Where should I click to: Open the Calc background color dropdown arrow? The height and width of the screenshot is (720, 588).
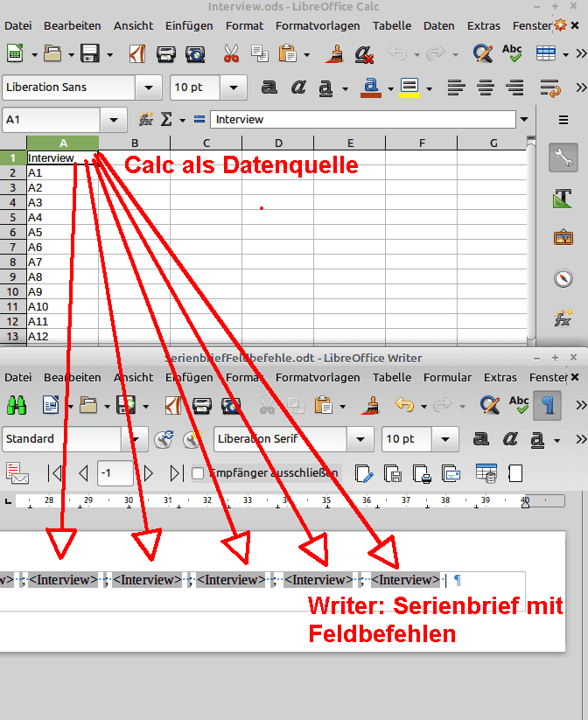click(429, 88)
